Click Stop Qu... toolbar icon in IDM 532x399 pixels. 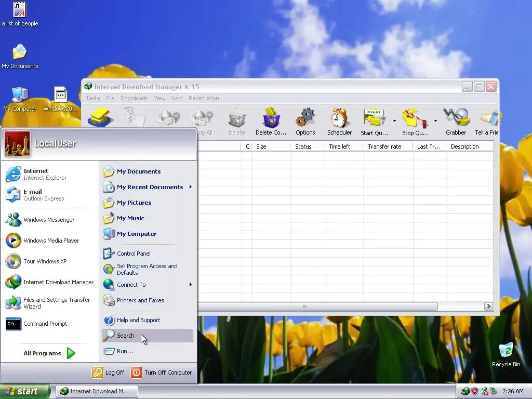(x=415, y=122)
